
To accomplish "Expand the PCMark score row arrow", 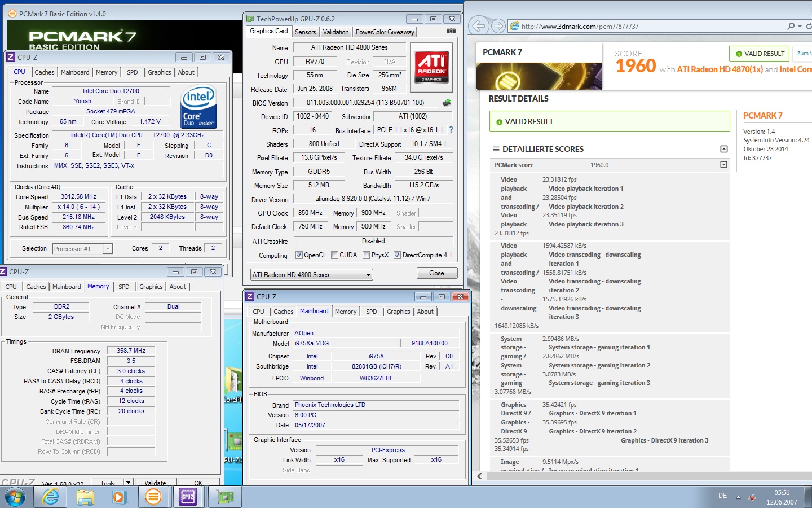I will coord(724,165).
